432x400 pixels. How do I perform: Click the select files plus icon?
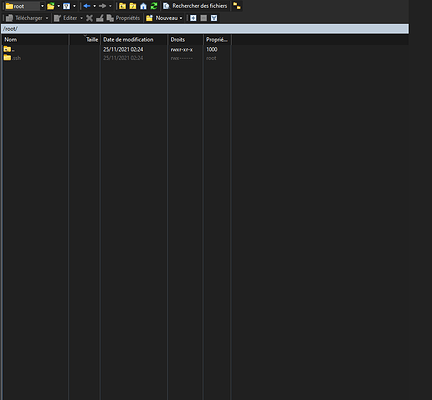pos(193,18)
